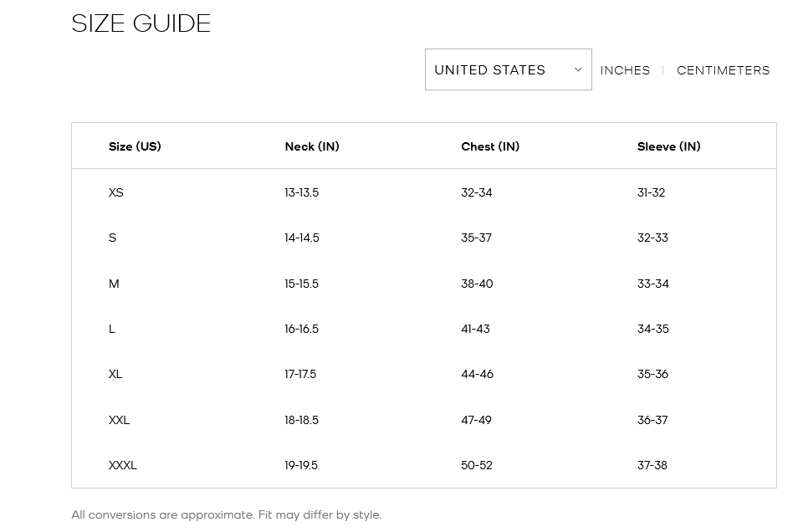Click the Size (US) column header
Screen dimensions: 798x532
[135, 146]
